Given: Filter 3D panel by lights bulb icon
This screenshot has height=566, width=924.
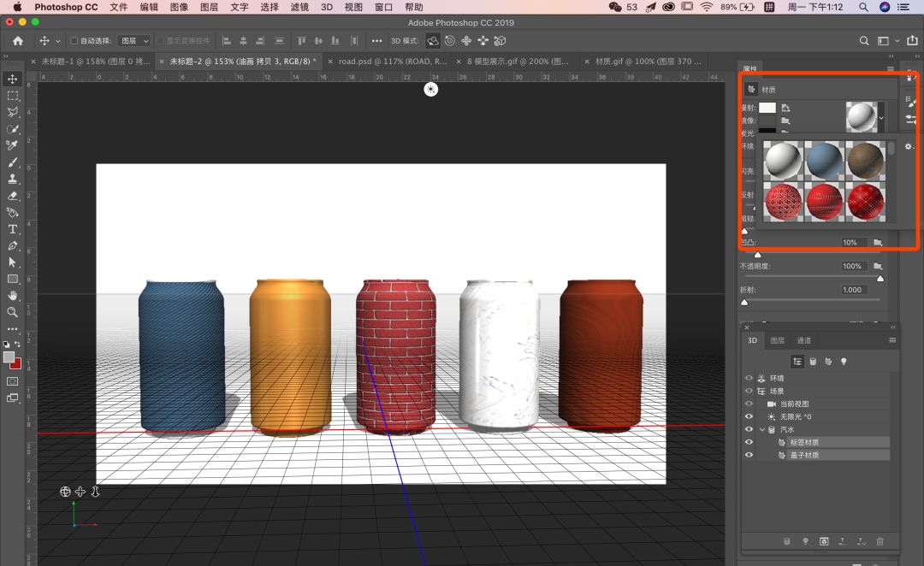Looking at the screenshot, I should pyautogui.click(x=843, y=362).
